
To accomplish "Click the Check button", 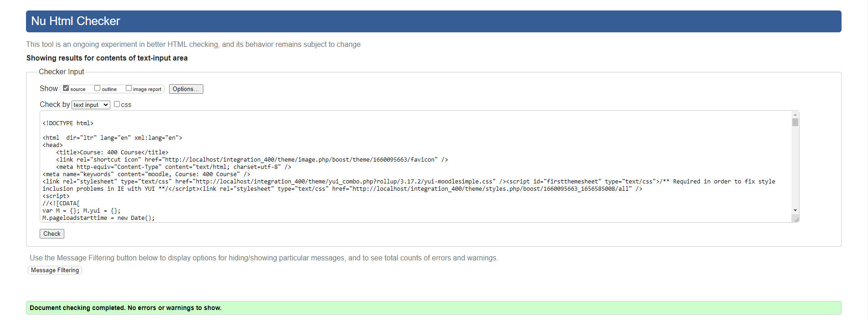I will 52,234.
